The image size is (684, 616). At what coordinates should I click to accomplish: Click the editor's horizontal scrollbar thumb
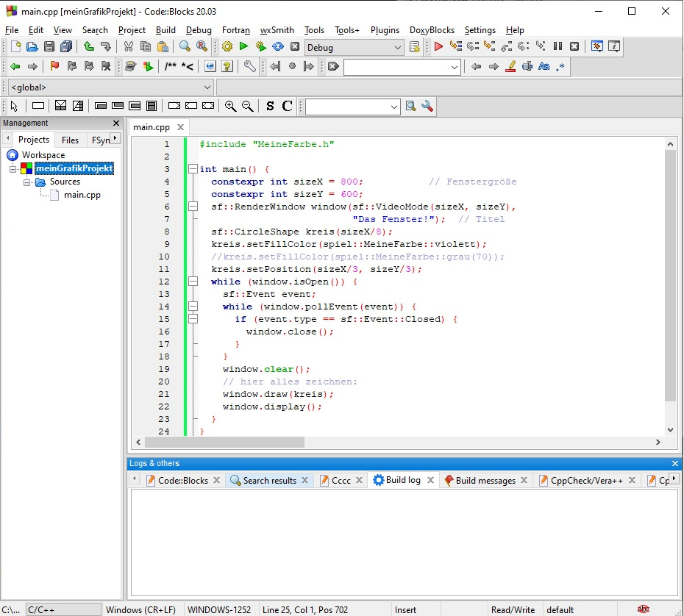224,443
